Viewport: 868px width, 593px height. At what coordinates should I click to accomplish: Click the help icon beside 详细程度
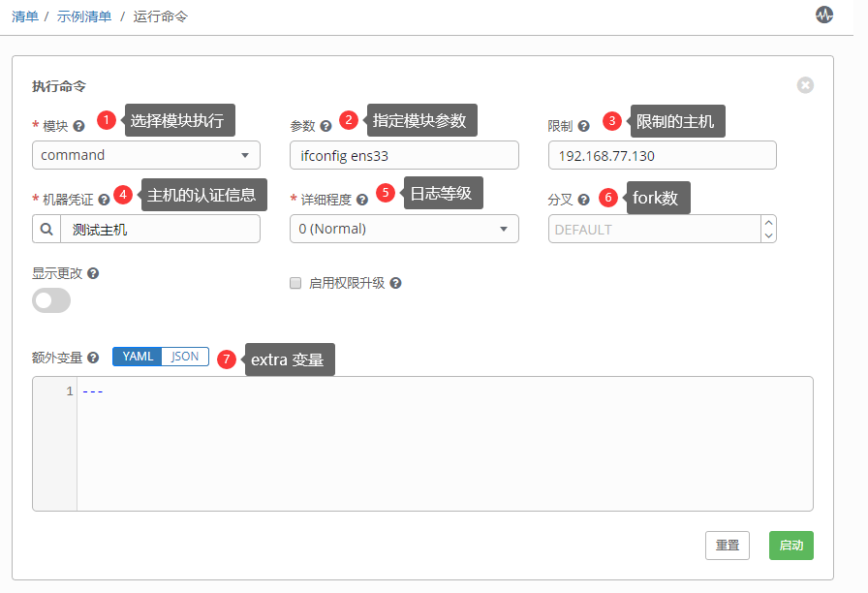[361, 200]
